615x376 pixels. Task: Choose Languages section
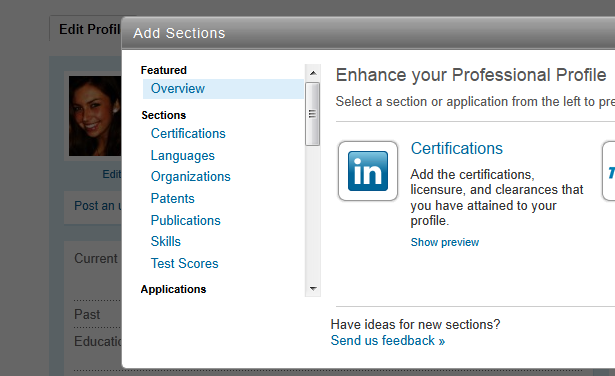coord(183,156)
